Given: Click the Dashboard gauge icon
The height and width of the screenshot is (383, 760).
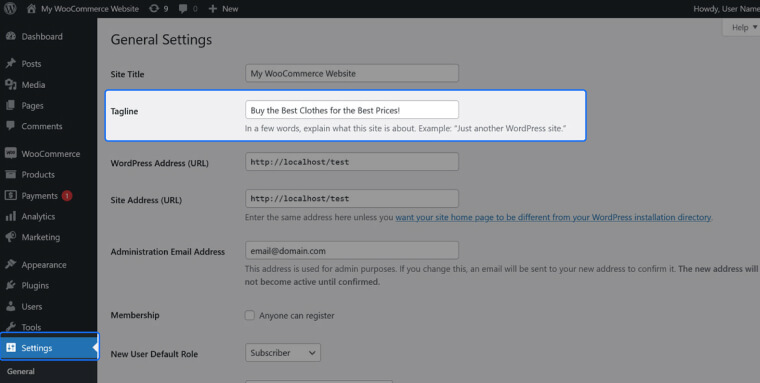Looking at the screenshot, I should click(x=11, y=36).
